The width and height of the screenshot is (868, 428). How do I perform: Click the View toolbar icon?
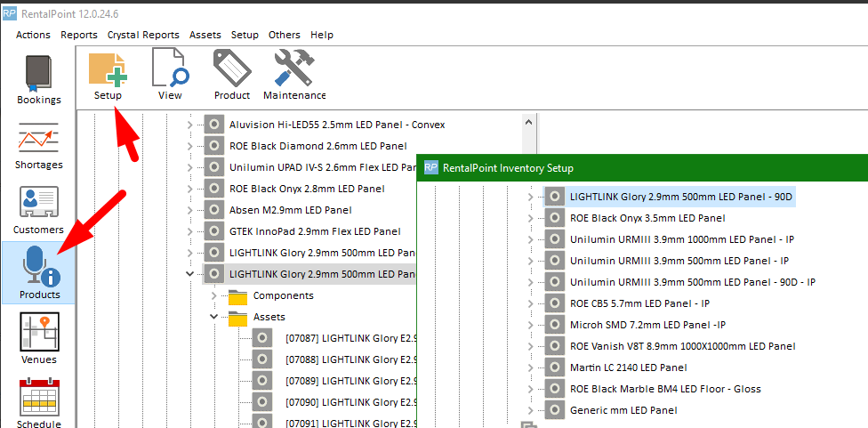click(x=170, y=69)
